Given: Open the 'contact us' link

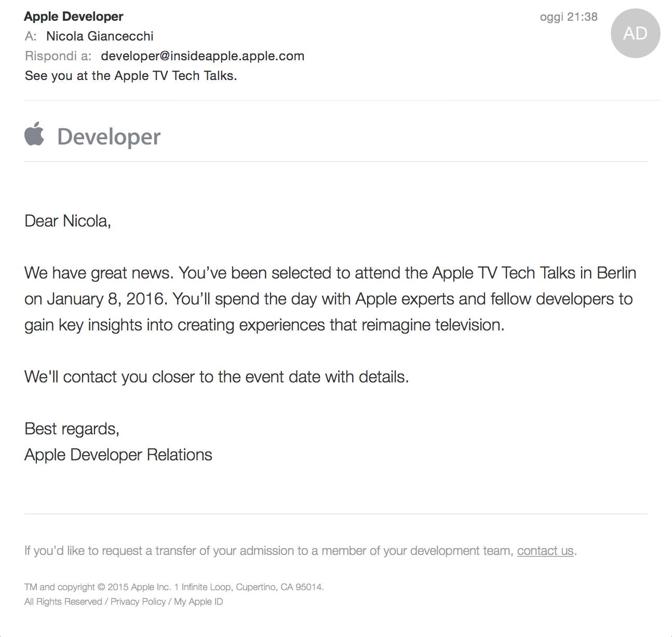Looking at the screenshot, I should [x=545, y=551].
